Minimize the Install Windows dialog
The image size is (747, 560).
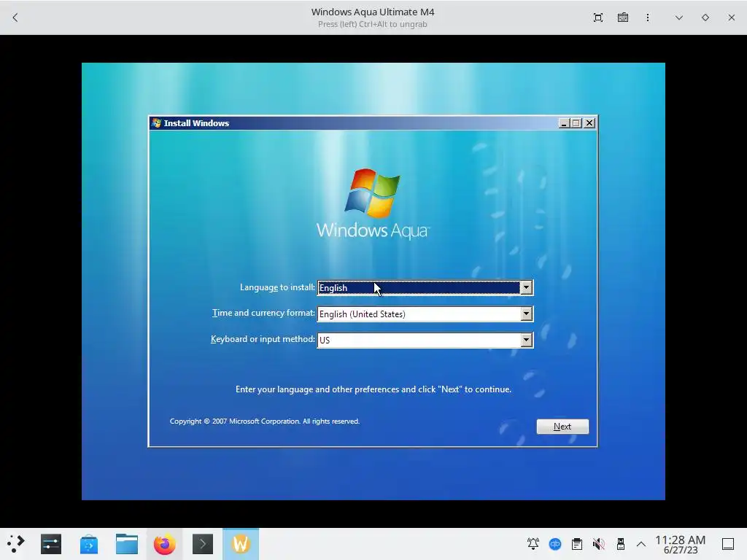point(564,123)
